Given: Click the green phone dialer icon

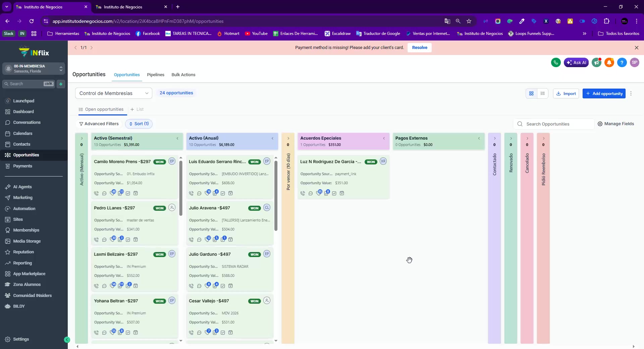Looking at the screenshot, I should coord(556,62).
